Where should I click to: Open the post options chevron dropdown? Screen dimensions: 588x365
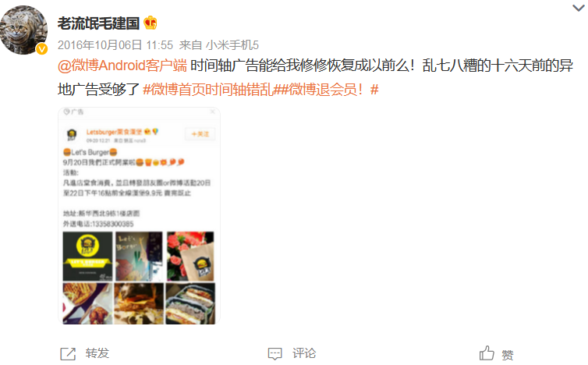[x=578, y=8]
